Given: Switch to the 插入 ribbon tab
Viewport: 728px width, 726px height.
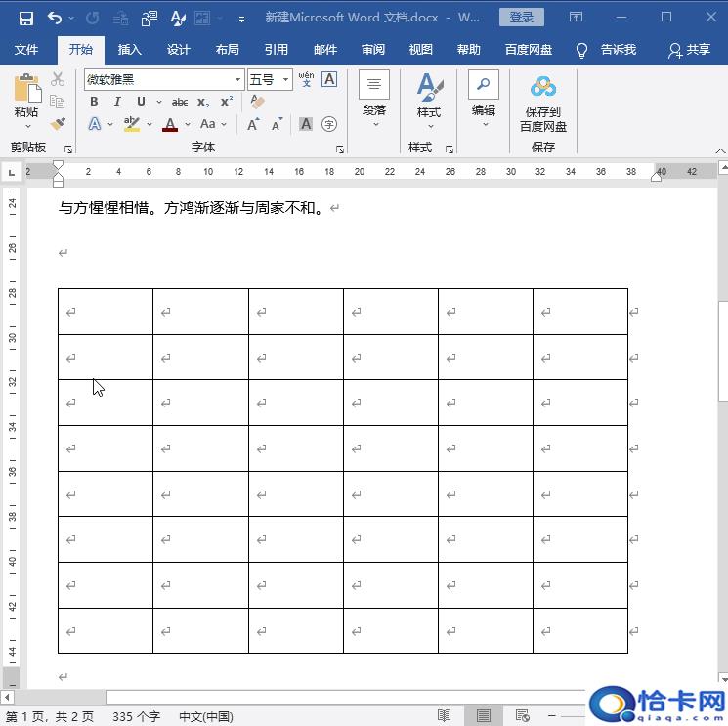Looking at the screenshot, I should coord(129,50).
